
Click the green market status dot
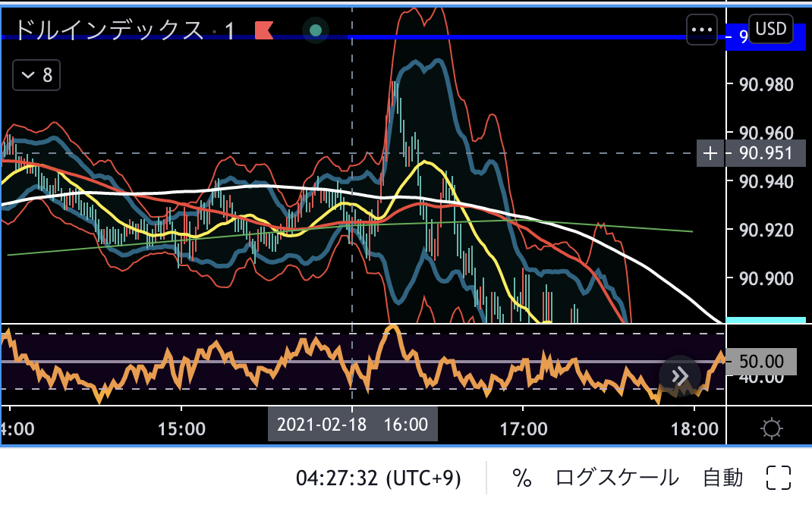pyautogui.click(x=316, y=30)
